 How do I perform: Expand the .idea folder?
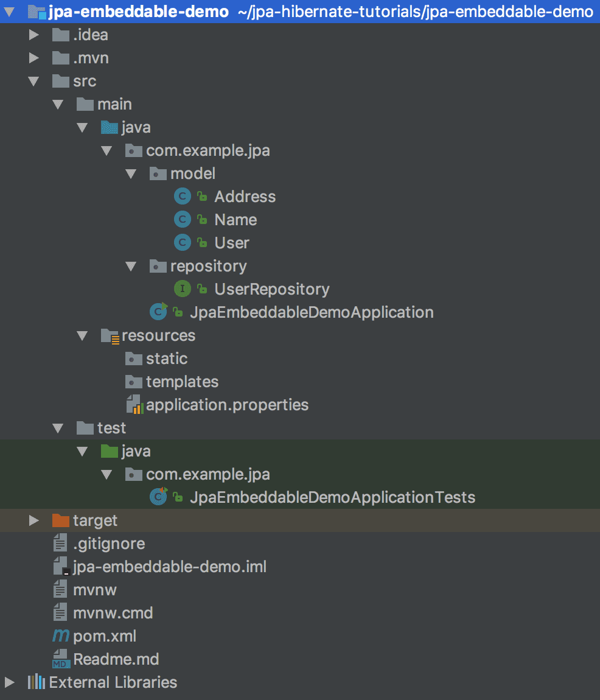click(x=33, y=34)
